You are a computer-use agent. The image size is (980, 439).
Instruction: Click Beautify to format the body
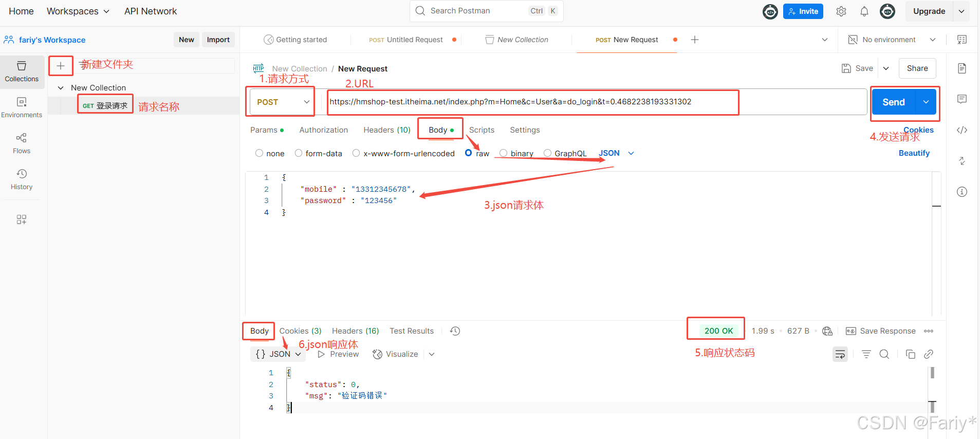point(914,153)
